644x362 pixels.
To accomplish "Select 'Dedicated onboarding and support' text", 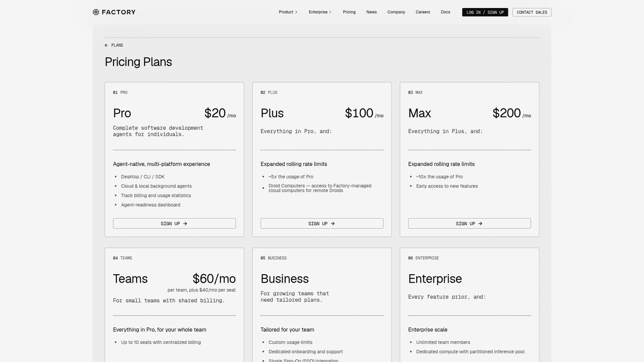I will 306,352.
